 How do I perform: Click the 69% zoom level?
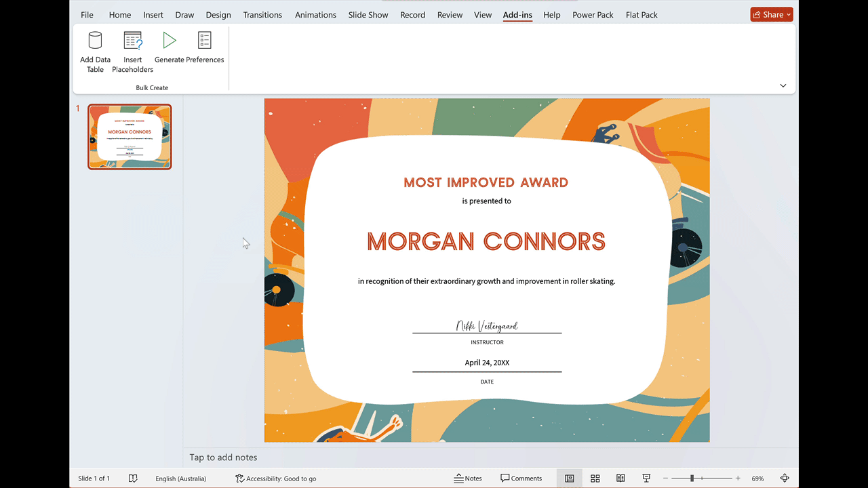click(x=757, y=479)
